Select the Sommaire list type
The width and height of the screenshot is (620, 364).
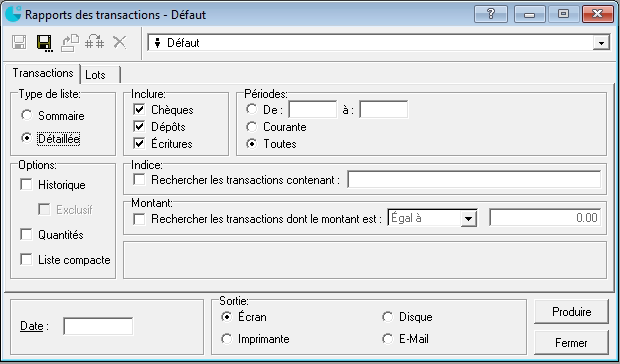(26, 115)
